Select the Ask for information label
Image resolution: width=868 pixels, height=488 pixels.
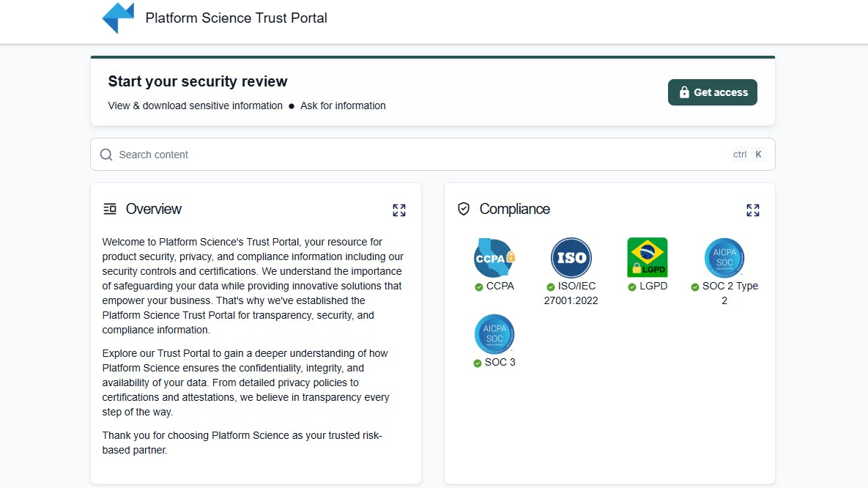click(x=343, y=106)
